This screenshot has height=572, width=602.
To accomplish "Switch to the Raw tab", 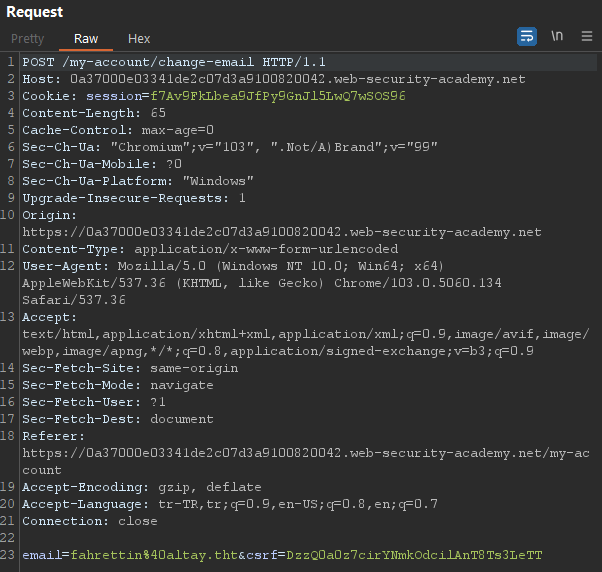I will [x=86, y=39].
